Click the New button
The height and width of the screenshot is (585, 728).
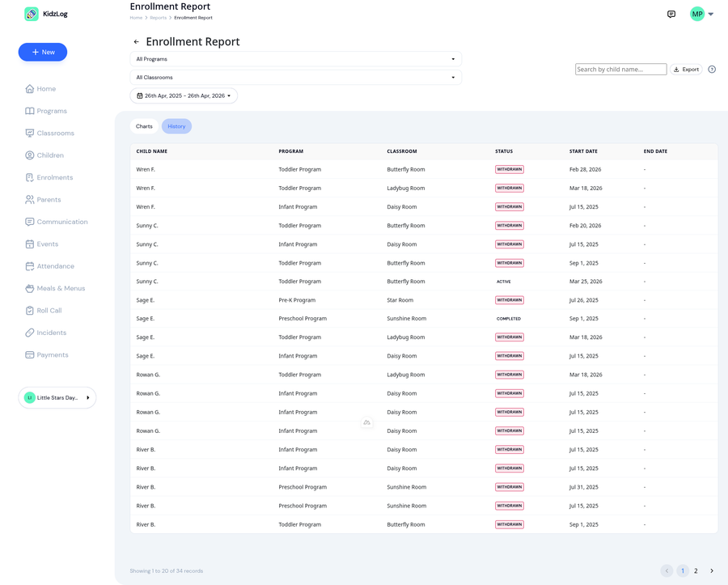(x=43, y=52)
